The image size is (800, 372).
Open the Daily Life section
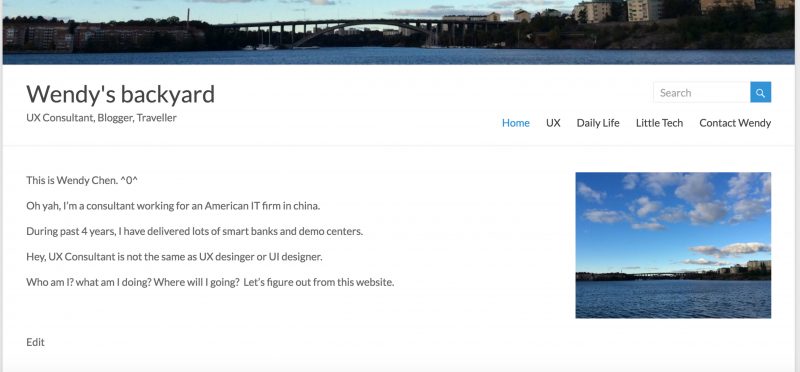pyautogui.click(x=598, y=123)
